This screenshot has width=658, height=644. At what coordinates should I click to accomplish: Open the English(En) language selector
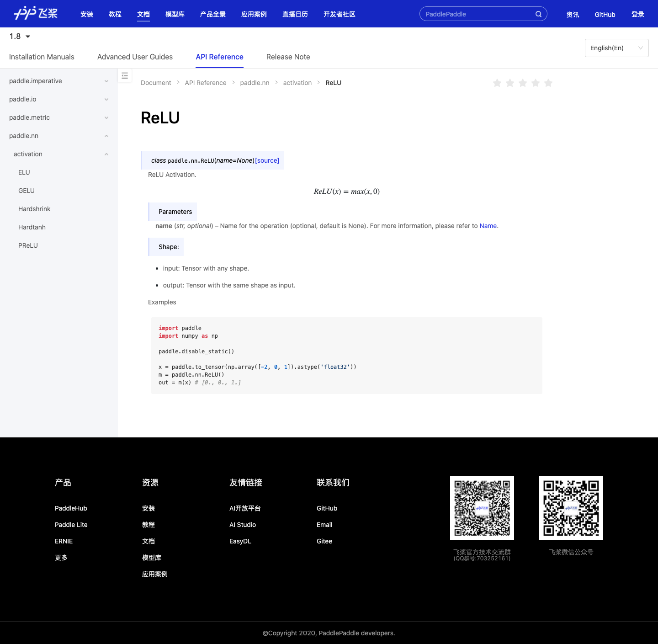[617, 48]
